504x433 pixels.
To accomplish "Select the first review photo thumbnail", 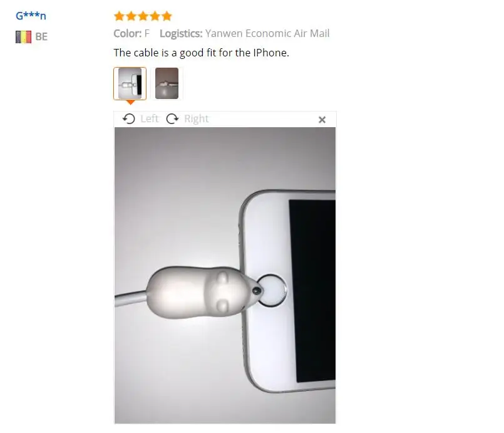I will pos(130,83).
